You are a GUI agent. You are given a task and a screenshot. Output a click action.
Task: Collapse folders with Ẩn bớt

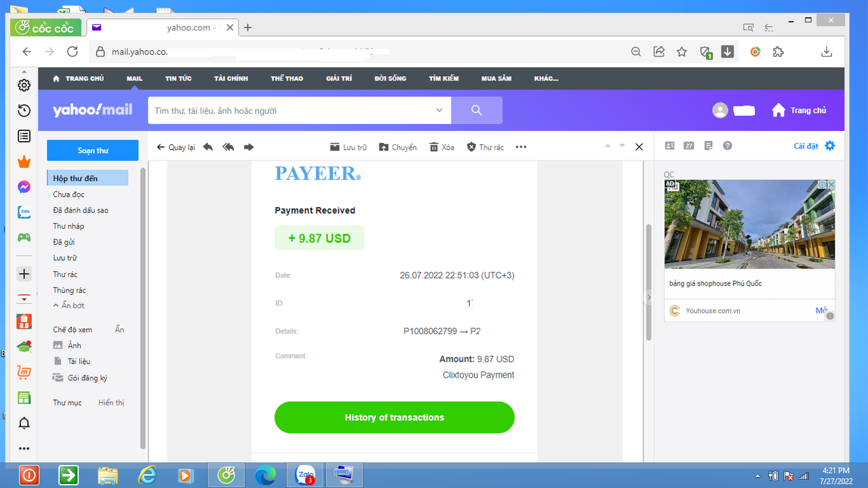[68, 306]
